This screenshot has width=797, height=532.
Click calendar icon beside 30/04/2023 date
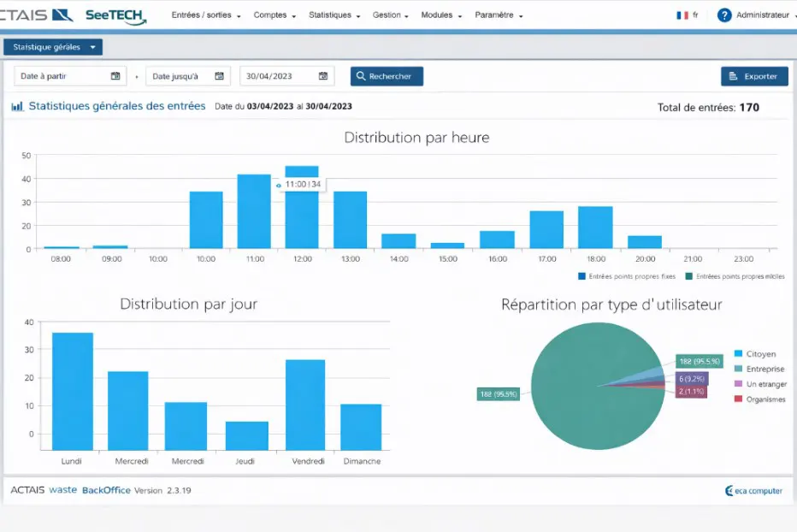coord(322,76)
